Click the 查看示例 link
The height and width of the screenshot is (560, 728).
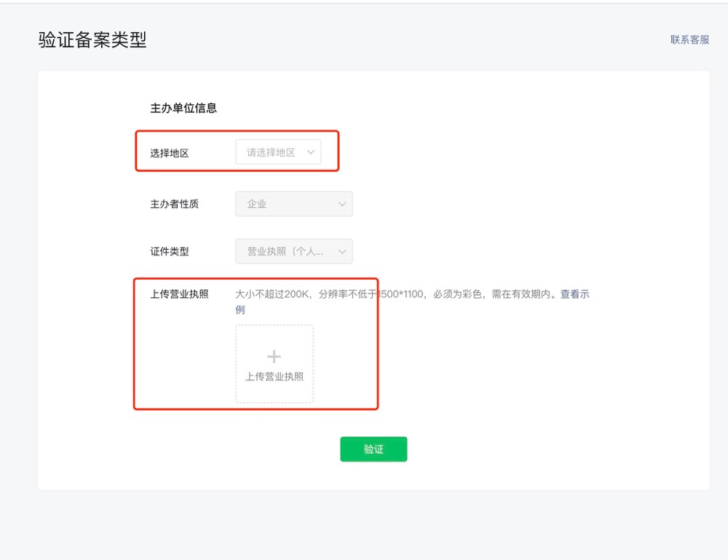coord(575,294)
